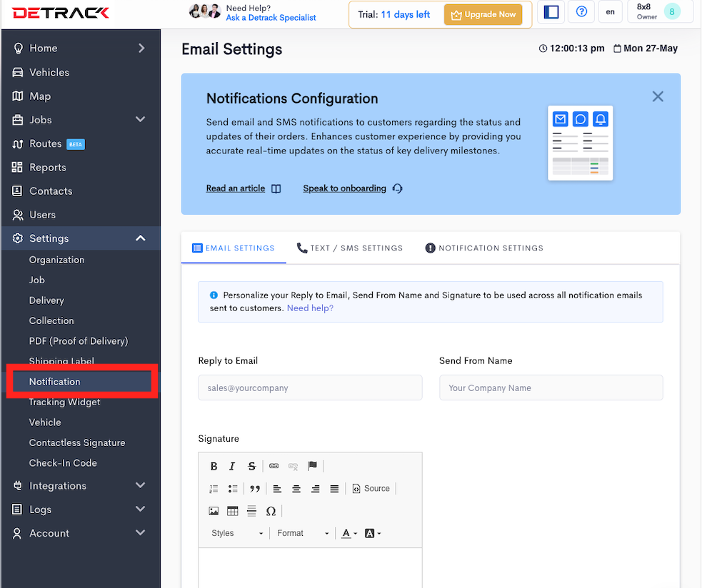This screenshot has width=702, height=588.
Task: Insert an image into the signature
Action: tap(214, 511)
